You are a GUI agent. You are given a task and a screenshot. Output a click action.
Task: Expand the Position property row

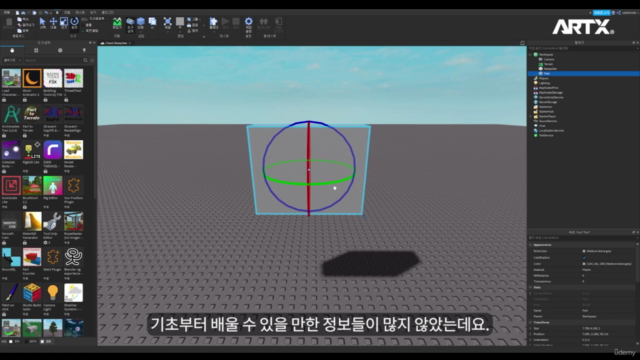tap(531, 334)
